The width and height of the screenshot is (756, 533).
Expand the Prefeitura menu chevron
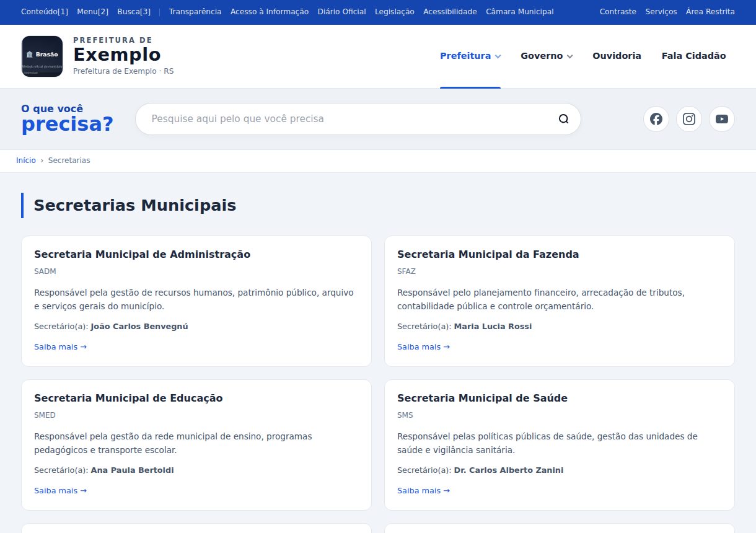click(x=498, y=56)
